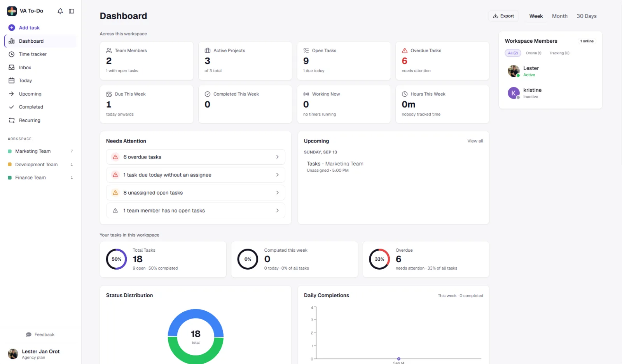Select the All (2) members filter
The image size is (622, 364).
tap(513, 53)
